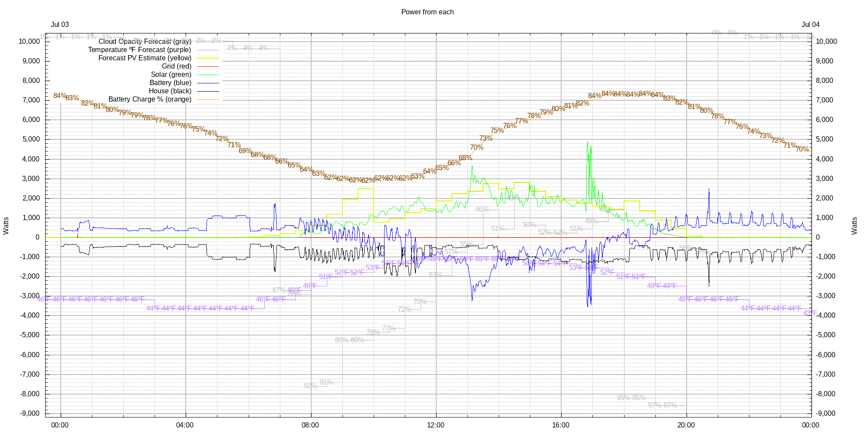Click legend entry "Temperature ºF Forecast (purple)"
Viewport: 868px width, 434px height.
pyautogui.click(x=140, y=50)
